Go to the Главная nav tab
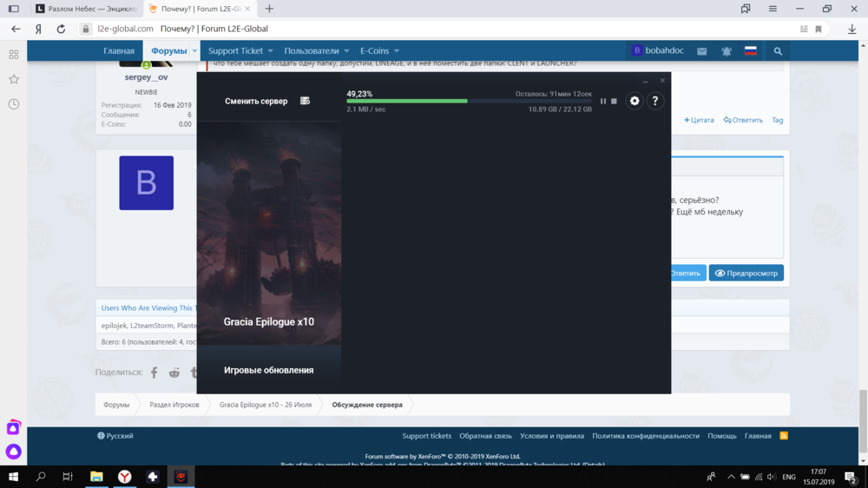Screen dimensions: 868x488 click(119, 51)
